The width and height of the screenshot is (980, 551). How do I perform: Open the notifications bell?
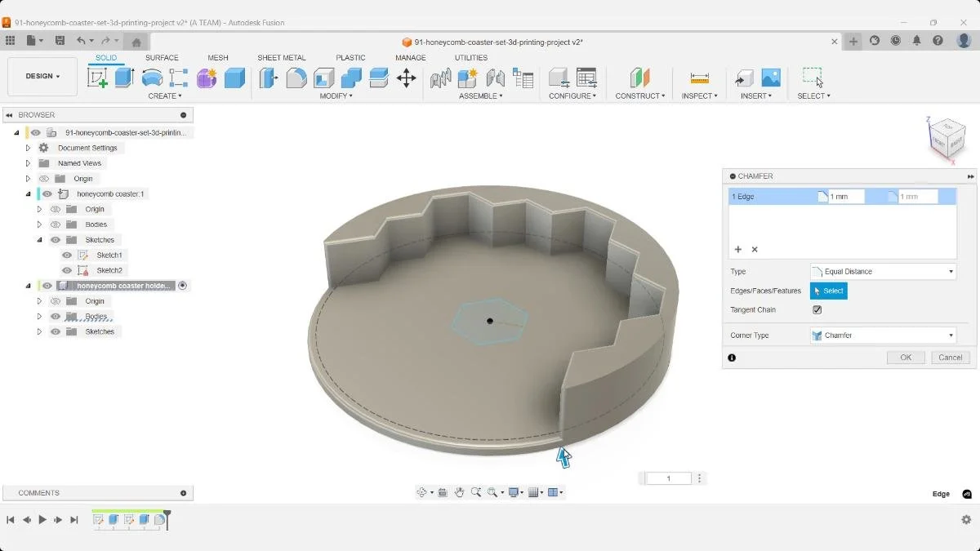coord(917,40)
